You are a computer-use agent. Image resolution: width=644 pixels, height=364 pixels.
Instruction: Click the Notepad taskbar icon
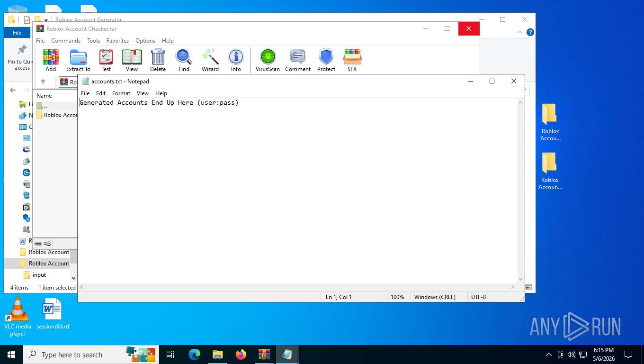point(287,355)
